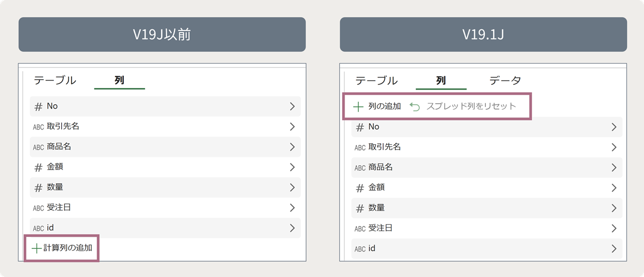This screenshot has height=277, width=644.
Task: Expand 取引先名 chevron in V19J以前 panel
Action: (x=292, y=126)
